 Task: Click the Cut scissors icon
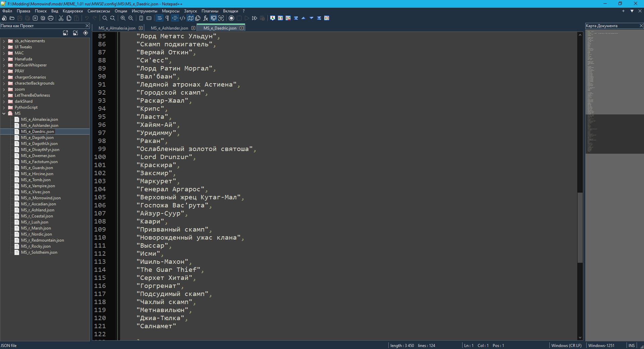tap(61, 18)
